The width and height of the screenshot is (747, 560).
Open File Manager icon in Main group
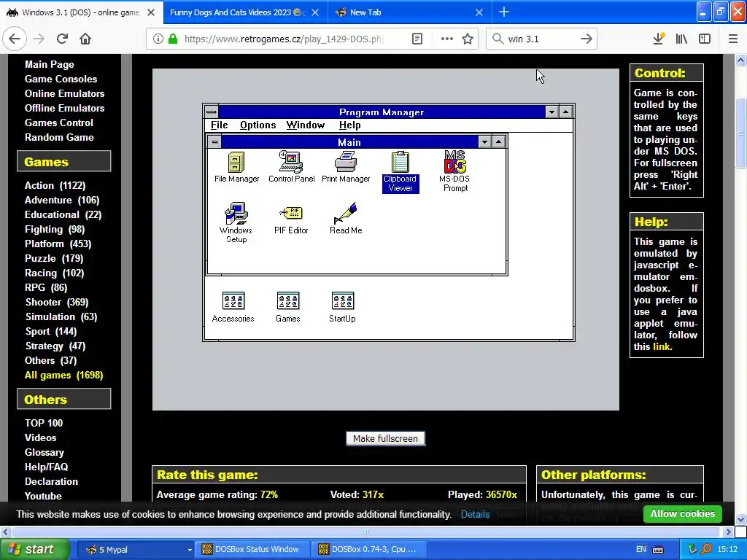point(236,167)
